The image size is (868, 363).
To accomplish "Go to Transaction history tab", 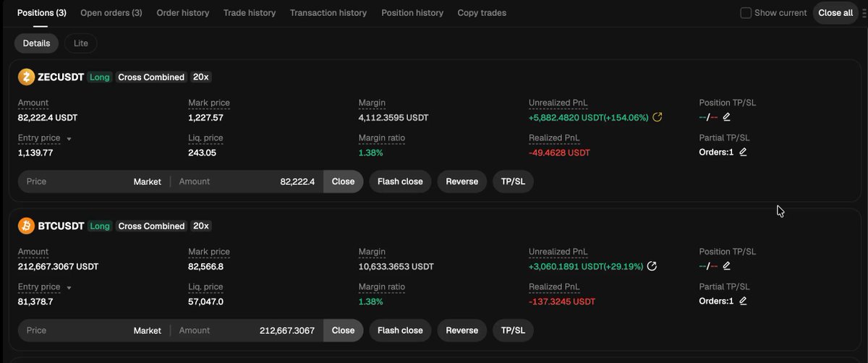I will coord(328,13).
